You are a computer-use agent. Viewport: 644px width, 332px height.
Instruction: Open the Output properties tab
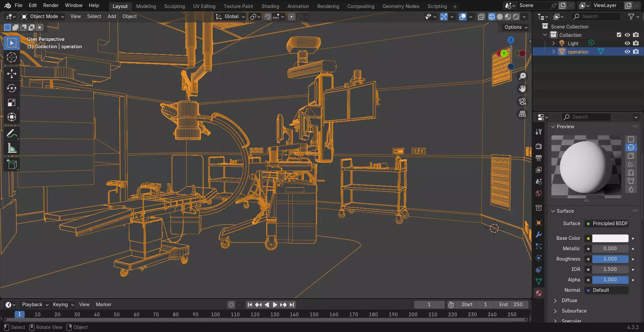[539, 158]
